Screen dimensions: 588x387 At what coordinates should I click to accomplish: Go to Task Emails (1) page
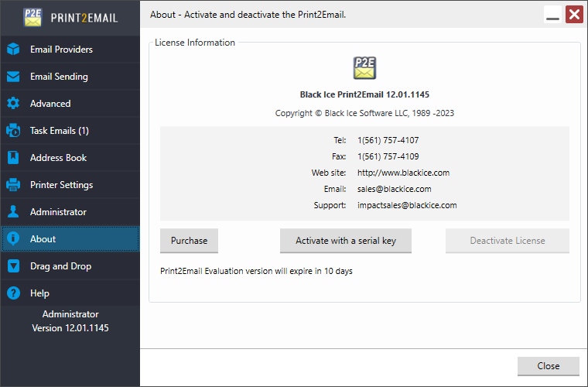[x=60, y=131]
